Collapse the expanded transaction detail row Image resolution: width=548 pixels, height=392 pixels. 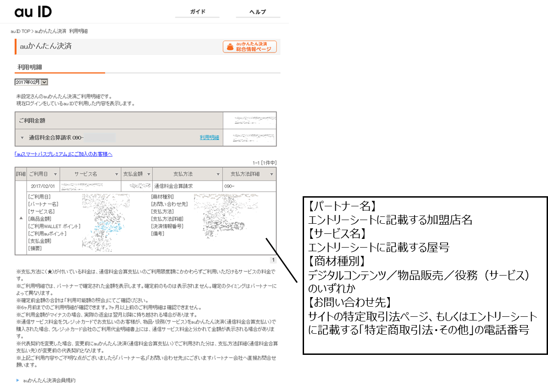(20, 218)
